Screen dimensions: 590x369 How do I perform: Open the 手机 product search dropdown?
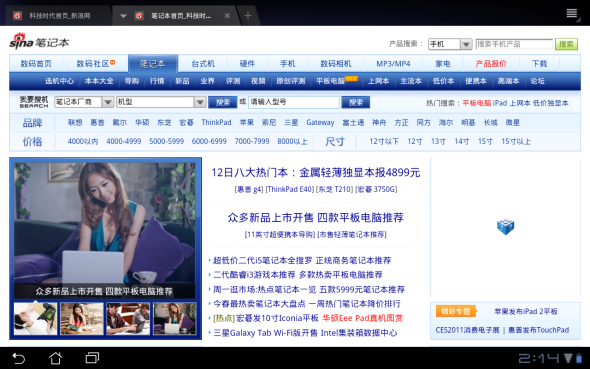point(450,44)
